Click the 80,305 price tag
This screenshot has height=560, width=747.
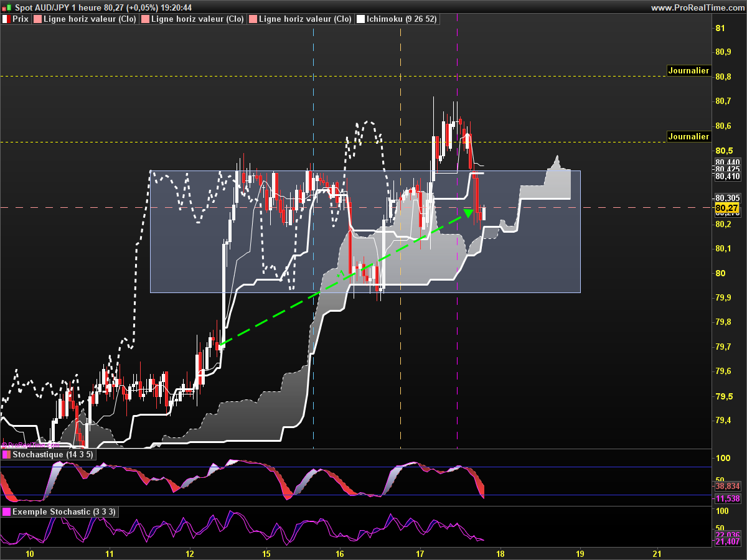click(x=727, y=199)
